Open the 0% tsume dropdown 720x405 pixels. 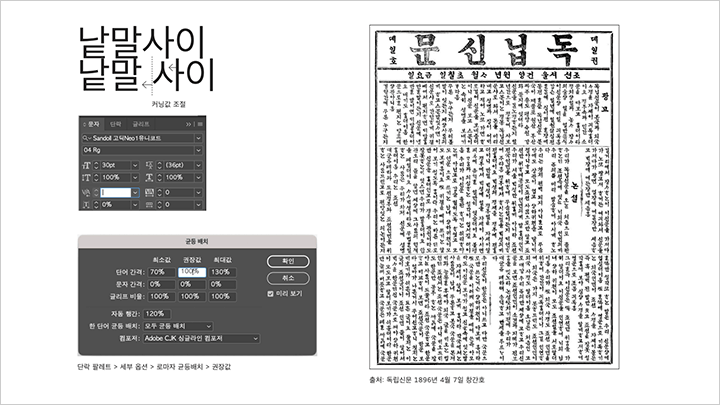coord(135,204)
